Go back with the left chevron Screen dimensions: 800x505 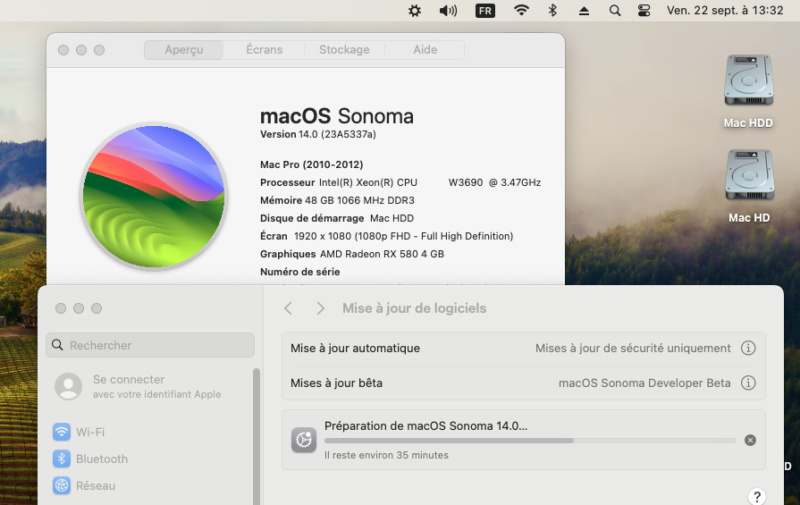tap(288, 308)
